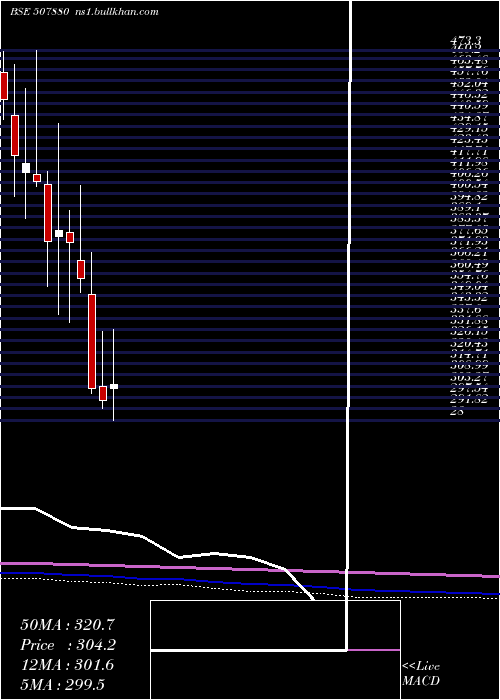Click the BSE 507880 stock code title
500x700 pixels.
39,12
